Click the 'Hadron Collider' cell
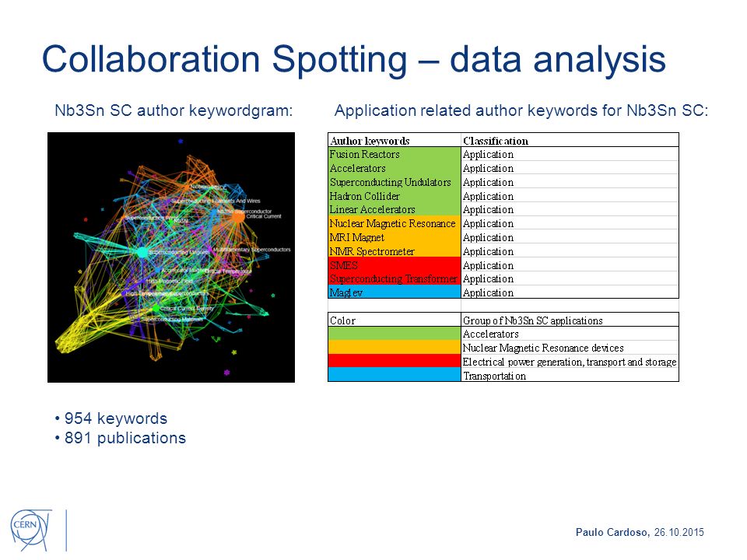 point(395,196)
